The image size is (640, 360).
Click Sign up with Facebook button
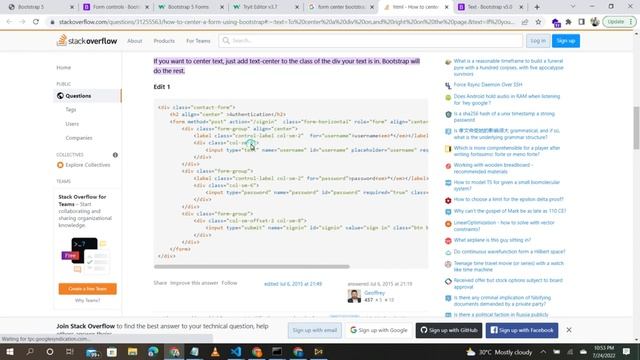click(x=522, y=330)
